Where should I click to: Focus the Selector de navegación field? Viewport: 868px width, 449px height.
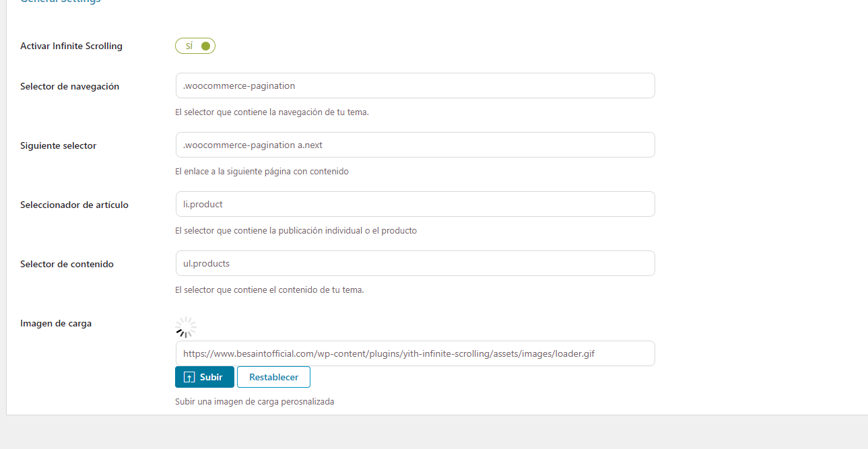click(x=415, y=85)
